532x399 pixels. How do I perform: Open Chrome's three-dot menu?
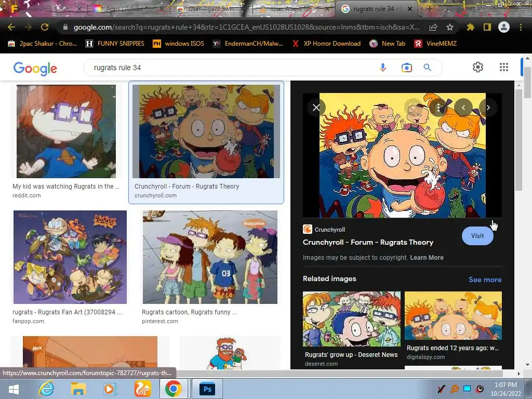click(x=521, y=27)
